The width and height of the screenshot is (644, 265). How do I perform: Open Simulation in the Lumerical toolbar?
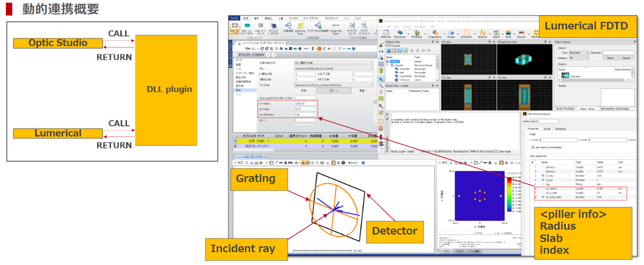point(467,35)
